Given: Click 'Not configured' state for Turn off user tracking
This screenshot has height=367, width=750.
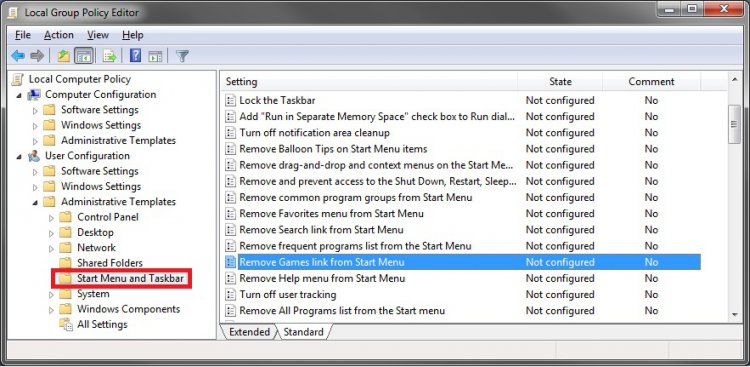Looking at the screenshot, I should coord(560,294).
